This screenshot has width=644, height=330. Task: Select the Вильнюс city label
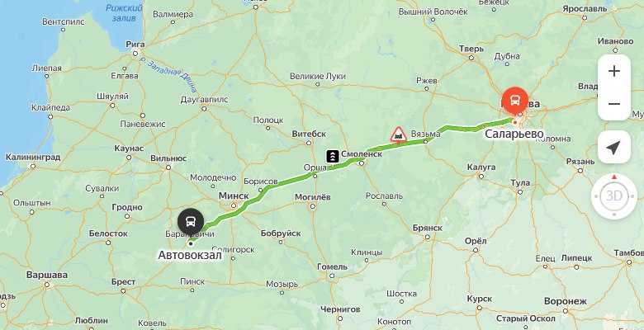tap(168, 158)
